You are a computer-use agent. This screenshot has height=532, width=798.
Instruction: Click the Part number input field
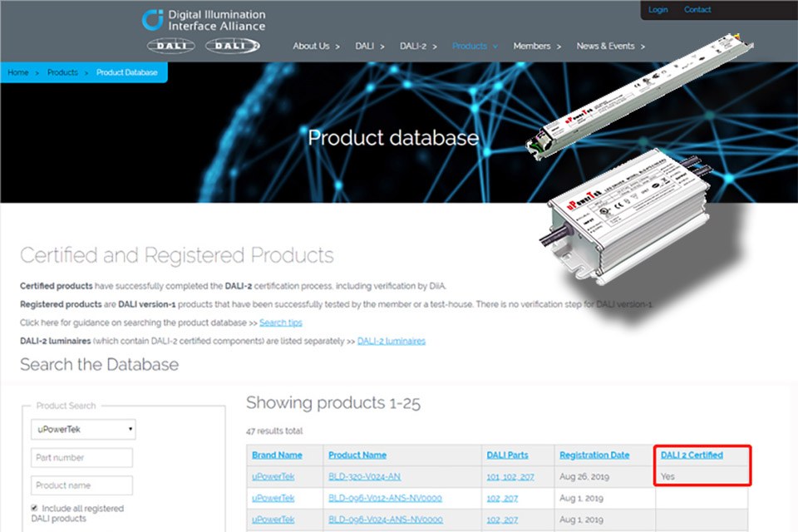[x=81, y=457]
